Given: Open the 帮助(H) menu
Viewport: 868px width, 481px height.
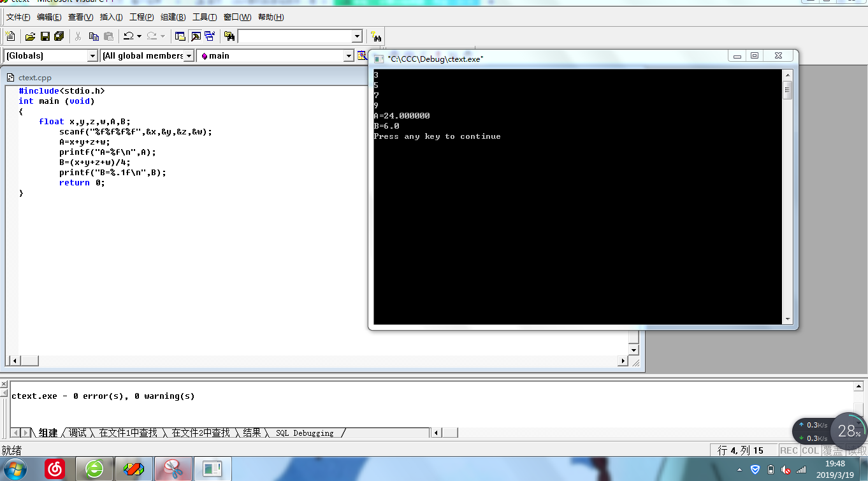Looking at the screenshot, I should coord(271,17).
